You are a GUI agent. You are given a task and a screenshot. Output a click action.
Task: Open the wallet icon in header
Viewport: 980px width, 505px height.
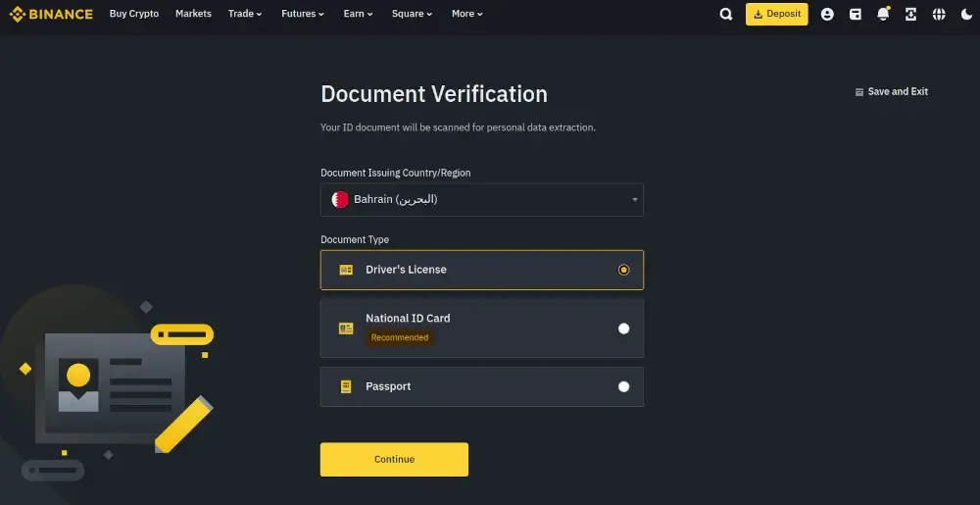click(x=856, y=14)
